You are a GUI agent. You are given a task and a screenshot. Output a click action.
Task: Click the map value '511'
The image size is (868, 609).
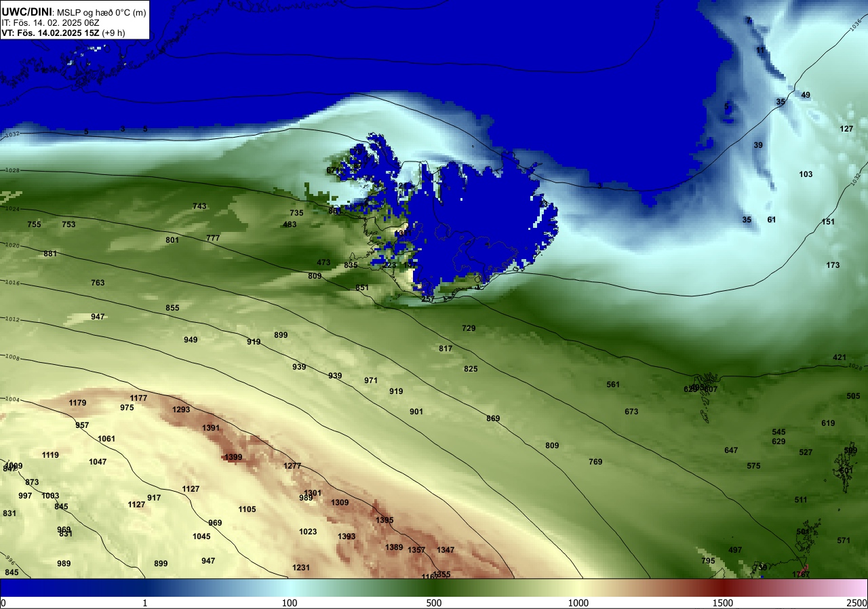click(801, 500)
